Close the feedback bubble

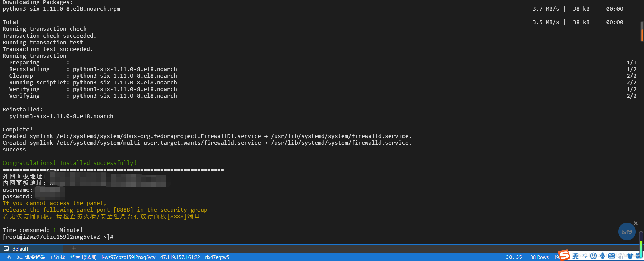coord(635,223)
